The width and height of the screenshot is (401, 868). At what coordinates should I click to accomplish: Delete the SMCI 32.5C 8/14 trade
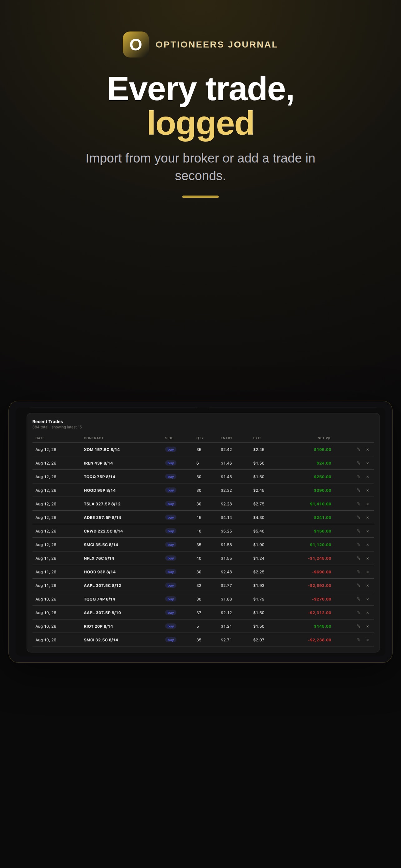tap(368, 640)
